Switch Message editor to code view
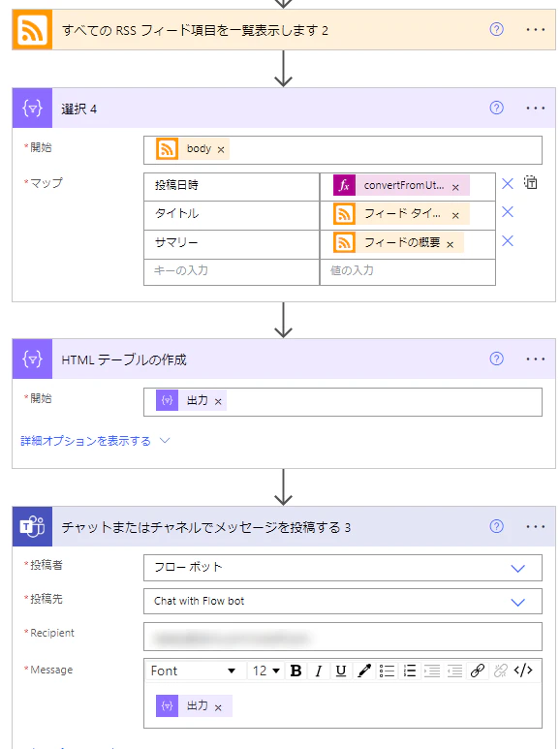Screen dimensions: 560x749 pyautogui.click(x=523, y=671)
